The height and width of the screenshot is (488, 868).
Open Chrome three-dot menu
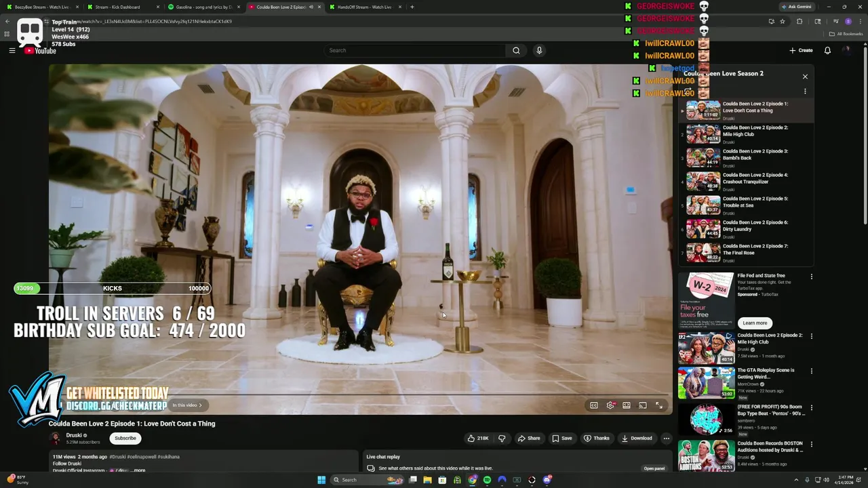coord(859,22)
